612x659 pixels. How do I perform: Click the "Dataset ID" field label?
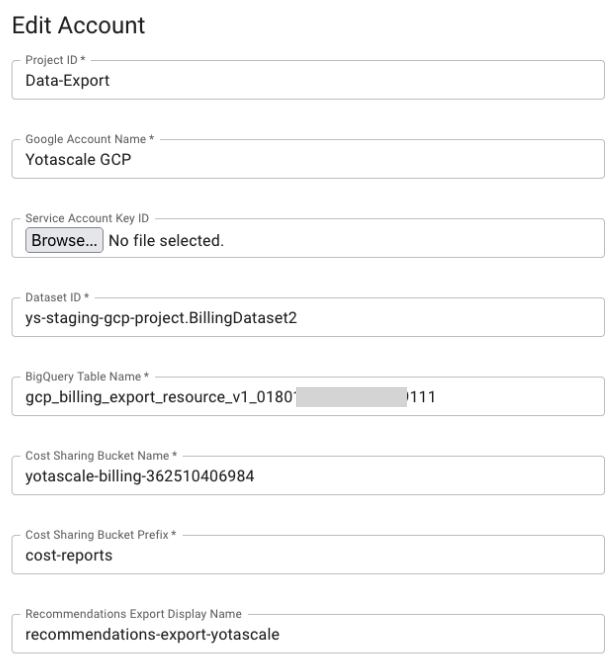point(57,297)
